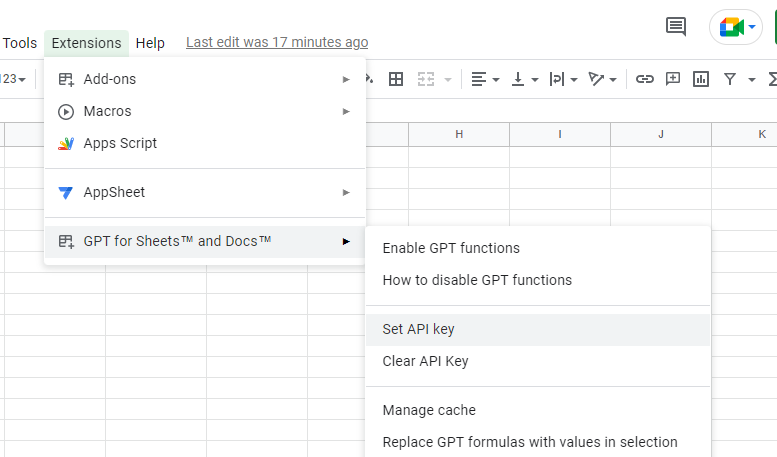777x457 pixels.
Task: Click the insert comment icon
Action: (673, 79)
